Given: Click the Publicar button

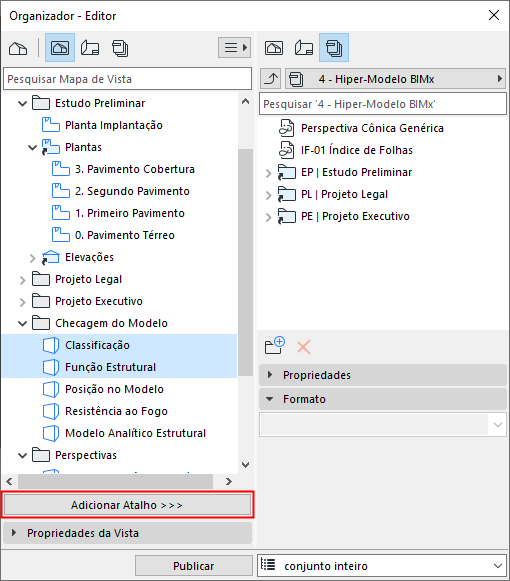Looking at the screenshot, I should tap(193, 566).
